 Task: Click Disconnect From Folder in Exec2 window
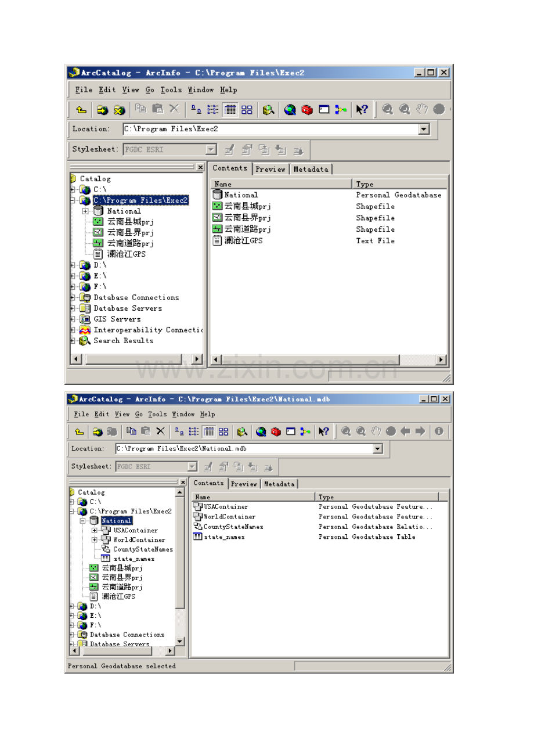click(x=119, y=109)
